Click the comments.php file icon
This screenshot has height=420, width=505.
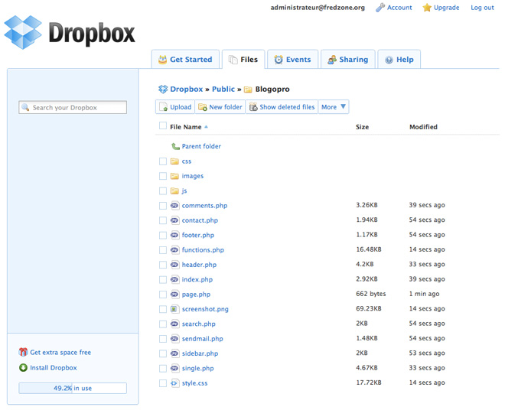pyautogui.click(x=174, y=205)
